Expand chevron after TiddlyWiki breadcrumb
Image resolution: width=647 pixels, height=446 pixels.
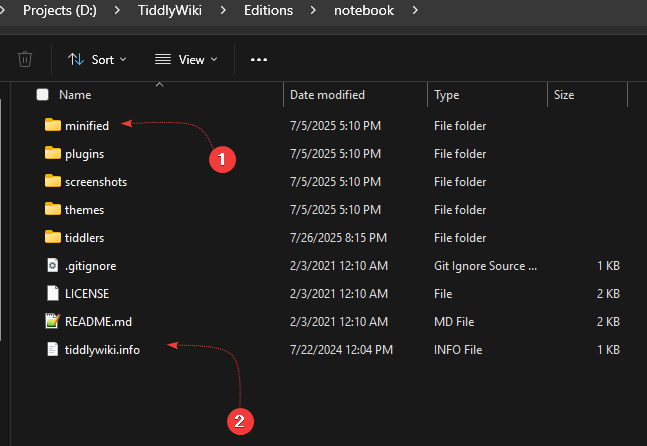[223, 10]
